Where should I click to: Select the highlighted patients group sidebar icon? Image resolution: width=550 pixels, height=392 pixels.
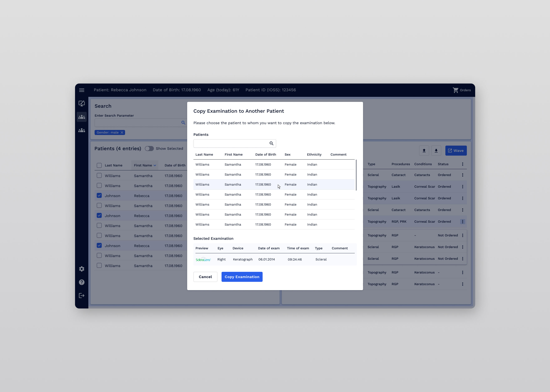pos(82,117)
